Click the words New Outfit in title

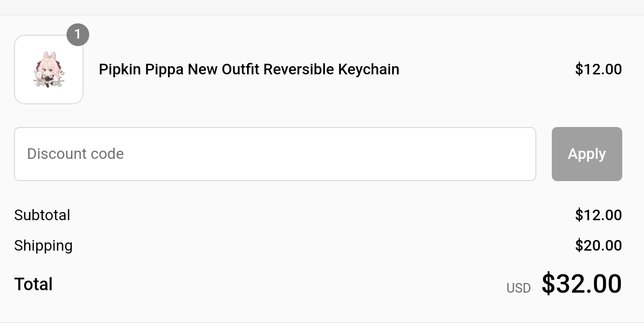(x=223, y=70)
